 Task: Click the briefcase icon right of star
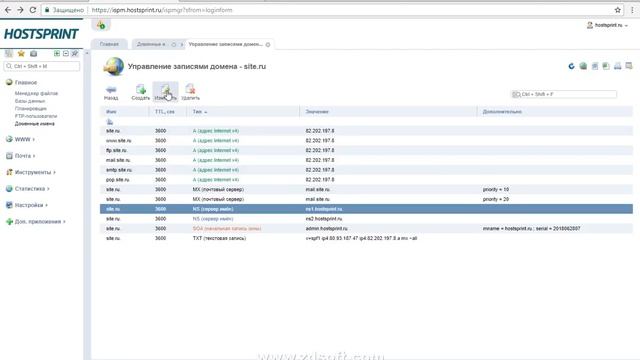click(x=33, y=53)
